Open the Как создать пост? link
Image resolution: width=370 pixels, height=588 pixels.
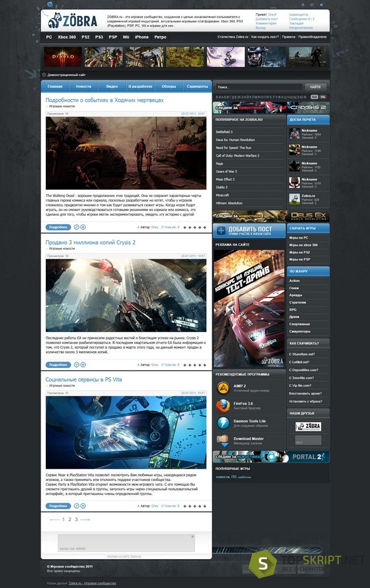[265, 36]
